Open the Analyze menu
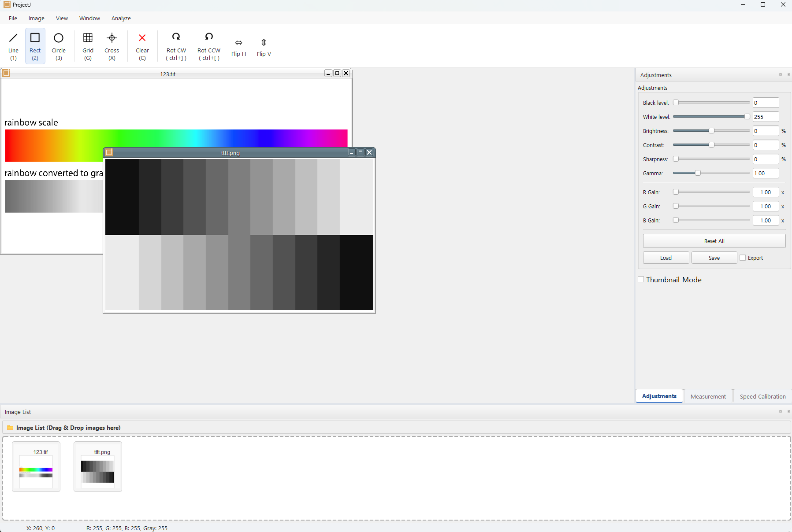The width and height of the screenshot is (792, 532). [x=121, y=18]
